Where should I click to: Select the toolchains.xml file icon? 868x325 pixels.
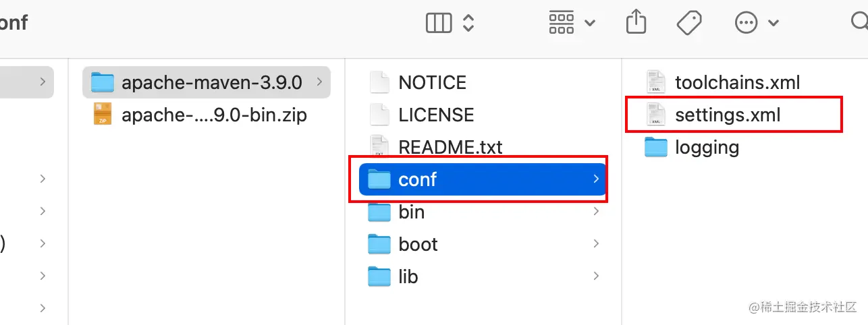(656, 82)
